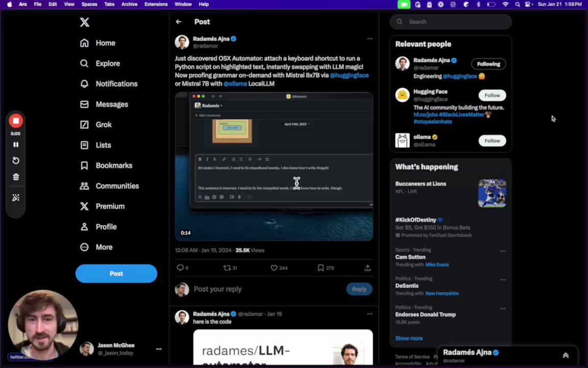Screen dimensions: 588x368
Task: Expand the Radamés Ajna messages drawer
Action: 566,355
